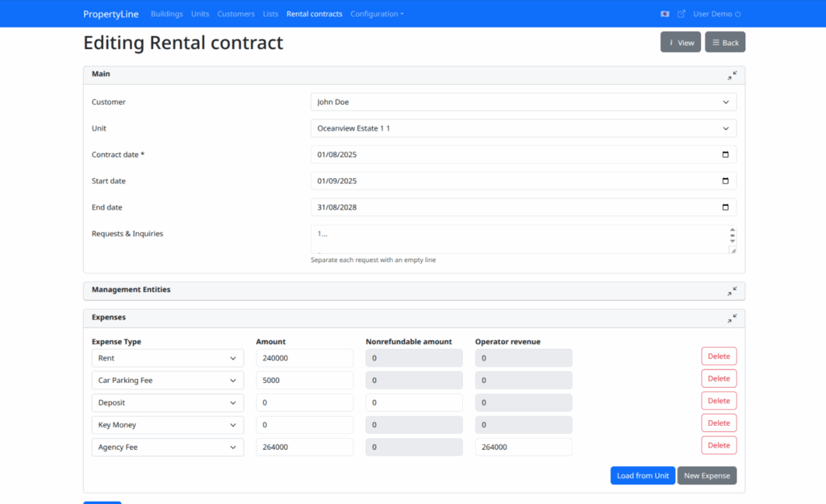Open the Rent expense type dropdown
Screen dimensions: 826x504
point(168,358)
